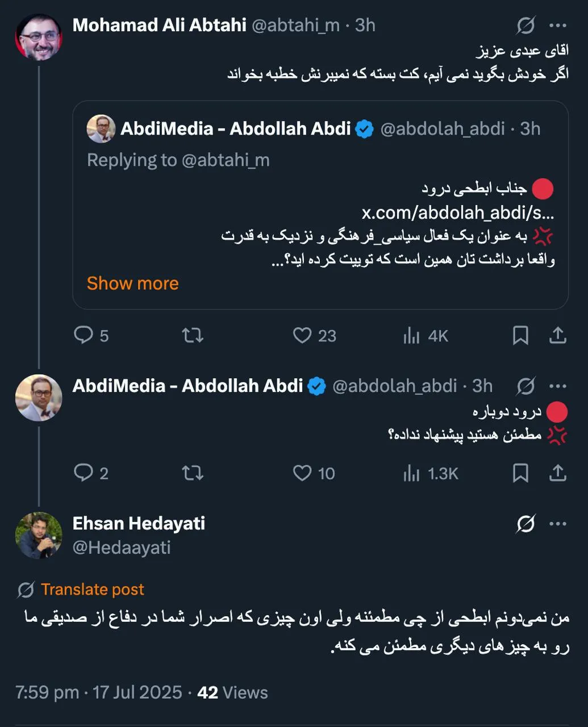Translate Ehsan Hedayati's post

coord(91,589)
